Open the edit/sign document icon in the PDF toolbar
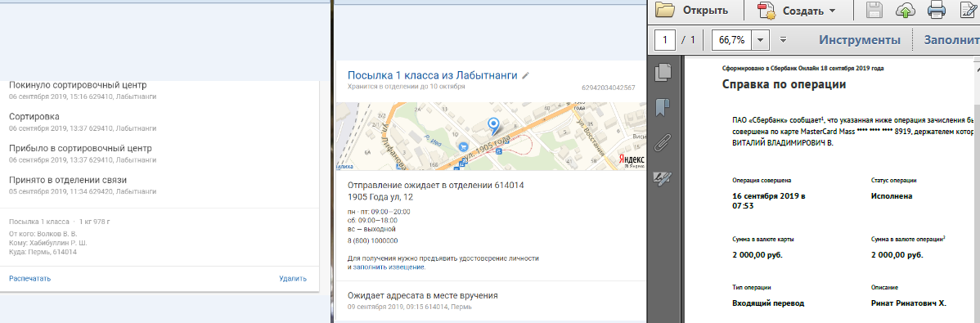This screenshot has width=980, height=323. [969, 10]
